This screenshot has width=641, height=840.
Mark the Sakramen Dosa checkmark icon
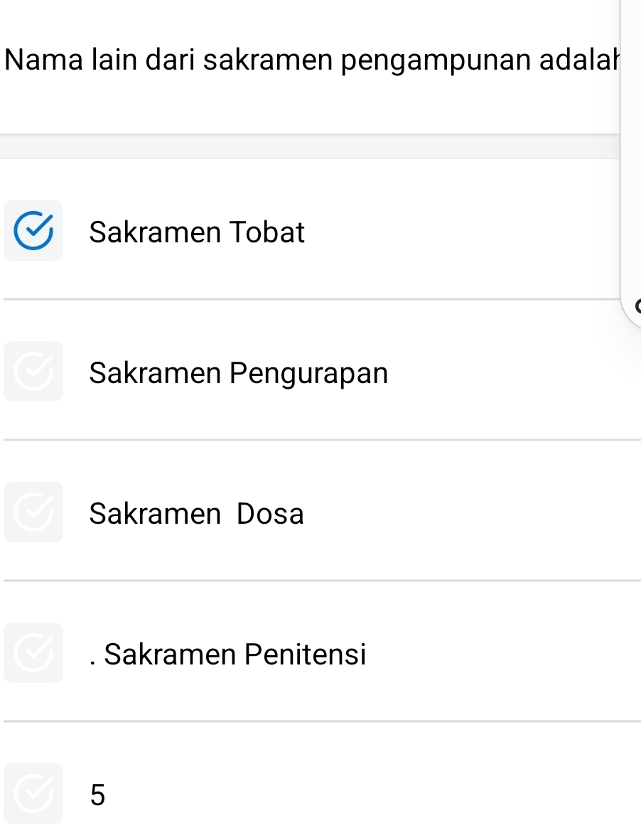33,512
